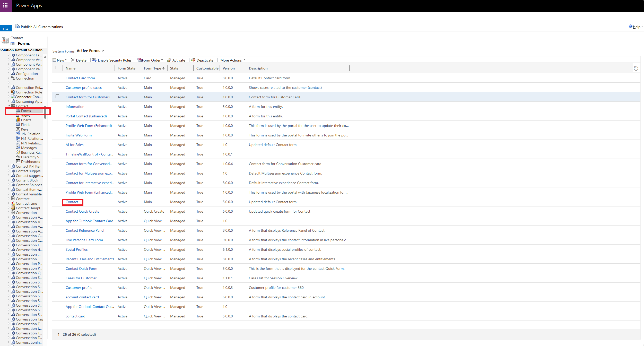
Task: Click the Activate form icon
Action: coord(169,60)
